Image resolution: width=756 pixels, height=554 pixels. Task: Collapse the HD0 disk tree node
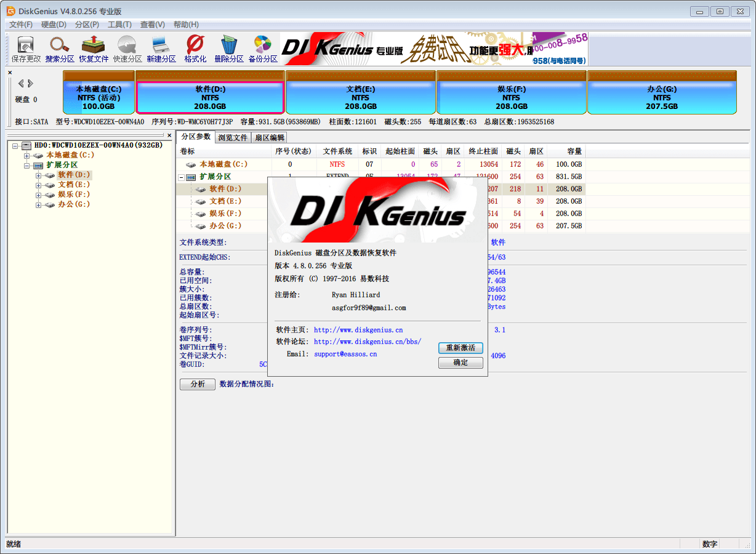tap(15, 146)
